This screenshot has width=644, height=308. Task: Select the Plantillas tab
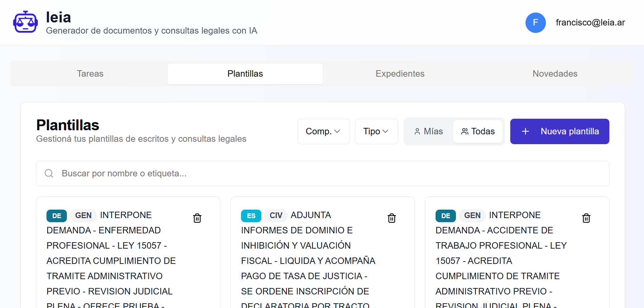245,74
